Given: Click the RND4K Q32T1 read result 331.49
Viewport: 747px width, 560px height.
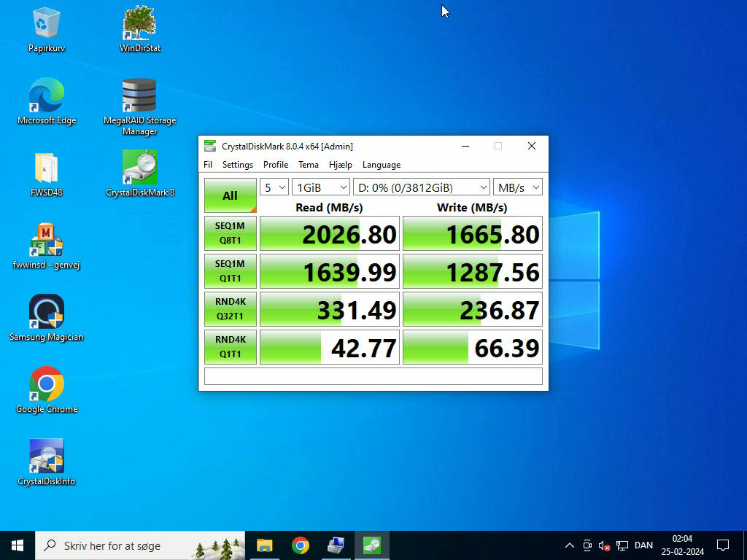Looking at the screenshot, I should tap(330, 309).
